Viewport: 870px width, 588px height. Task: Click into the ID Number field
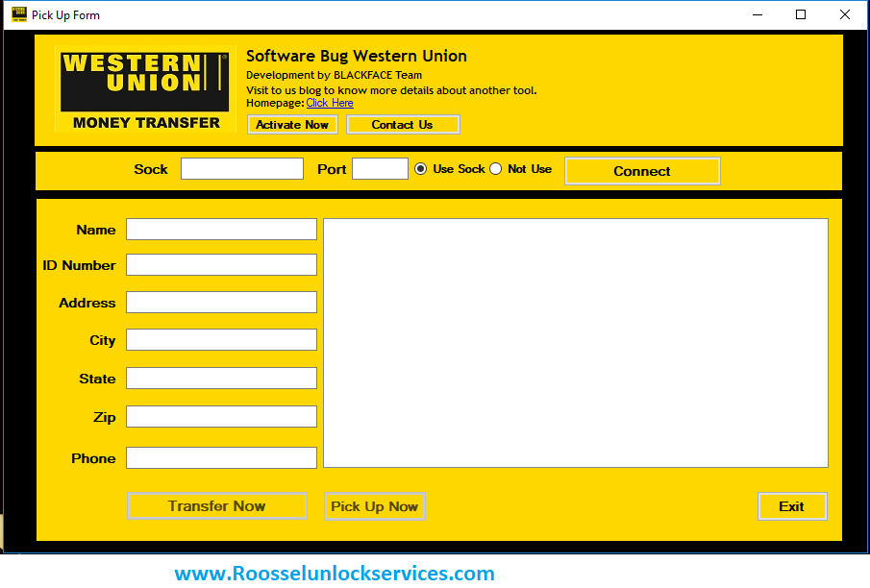coord(221,264)
